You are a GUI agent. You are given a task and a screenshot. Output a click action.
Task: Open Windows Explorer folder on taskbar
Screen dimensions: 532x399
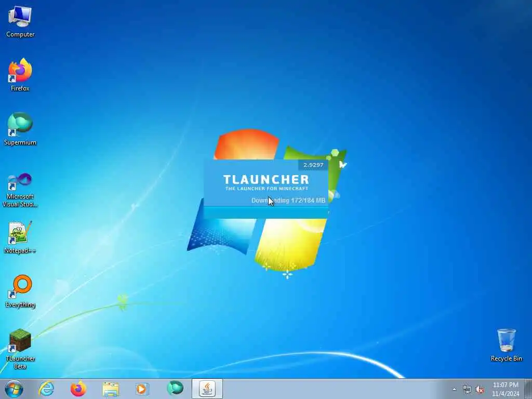tap(111, 389)
